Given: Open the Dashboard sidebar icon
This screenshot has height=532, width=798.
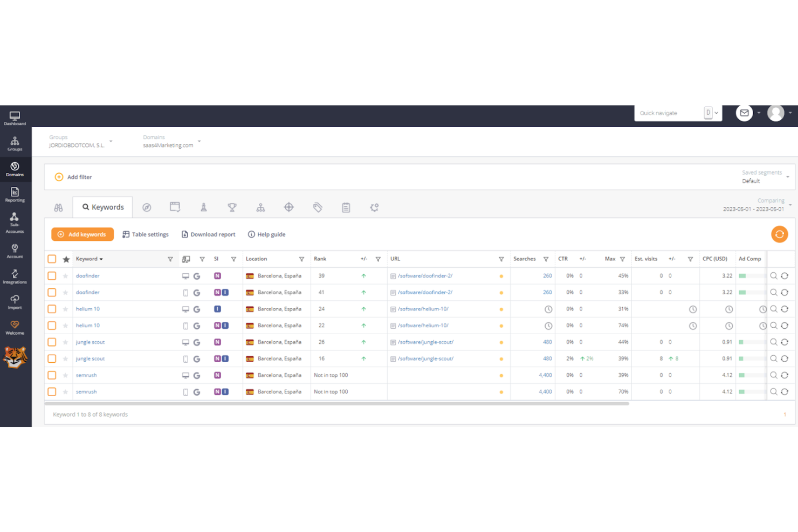Looking at the screenshot, I should click(x=15, y=118).
